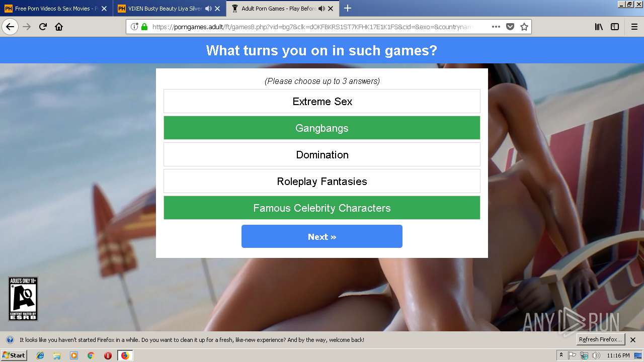Open Windows Media Player from taskbar
This screenshot has height=362, width=644.
74,355
